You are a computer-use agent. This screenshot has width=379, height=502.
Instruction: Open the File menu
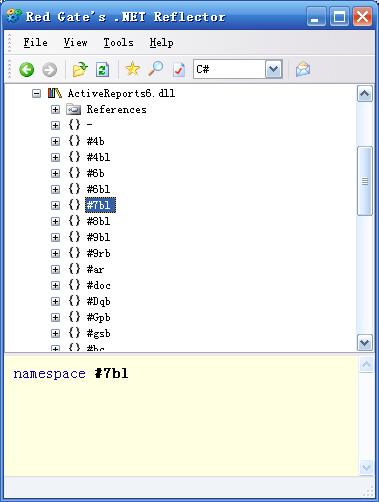click(35, 43)
